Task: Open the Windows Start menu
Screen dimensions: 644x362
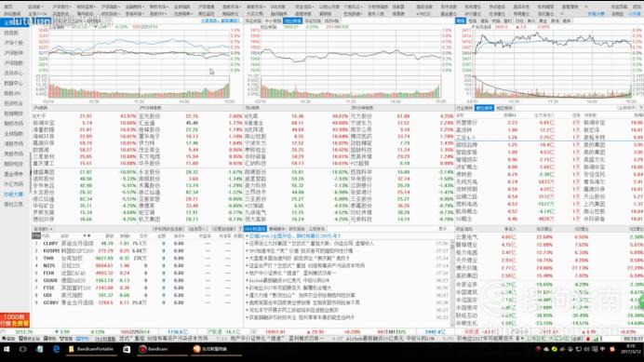Action: click(x=7, y=349)
